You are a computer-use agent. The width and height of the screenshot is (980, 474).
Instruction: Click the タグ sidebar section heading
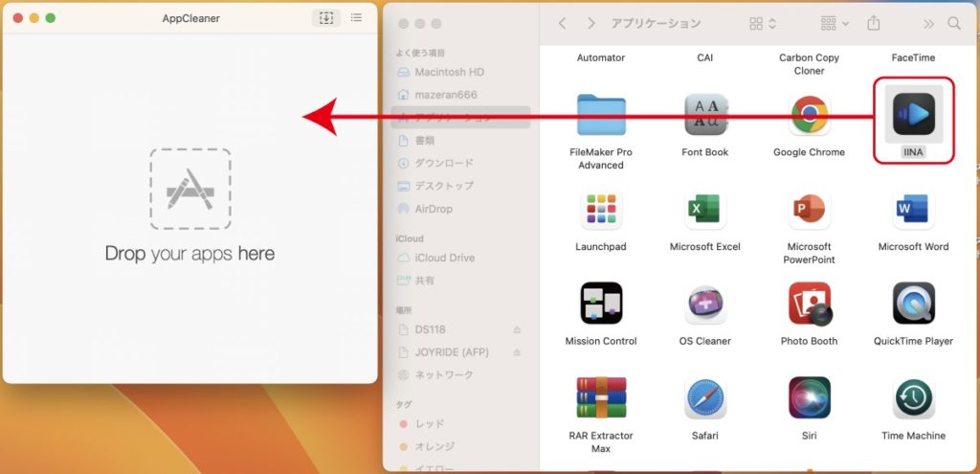(x=403, y=405)
